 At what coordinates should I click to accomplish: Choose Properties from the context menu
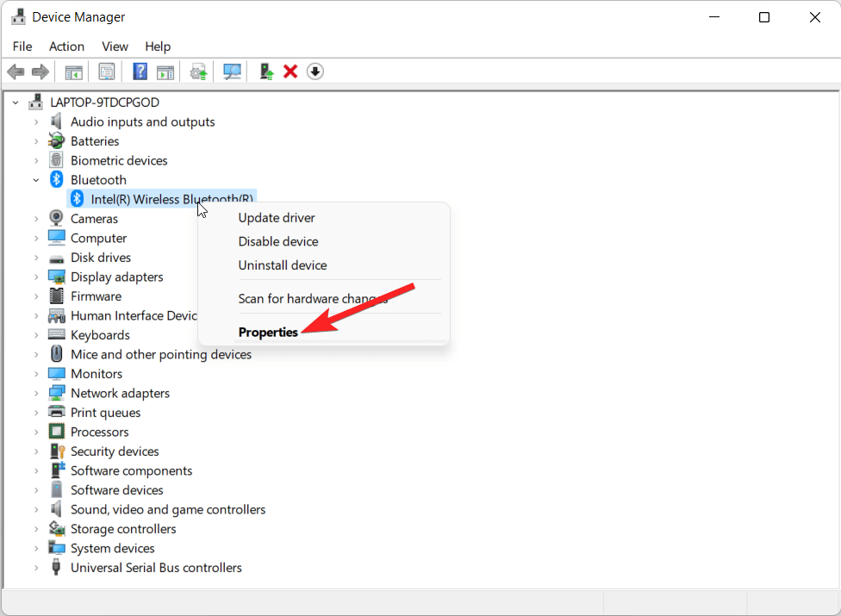click(268, 333)
